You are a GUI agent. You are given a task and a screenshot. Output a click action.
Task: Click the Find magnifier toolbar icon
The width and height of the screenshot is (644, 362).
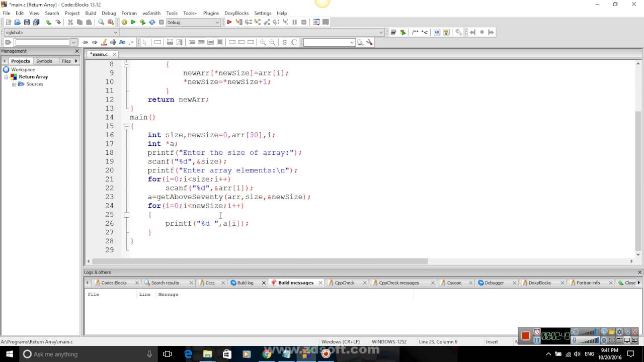coord(101,22)
